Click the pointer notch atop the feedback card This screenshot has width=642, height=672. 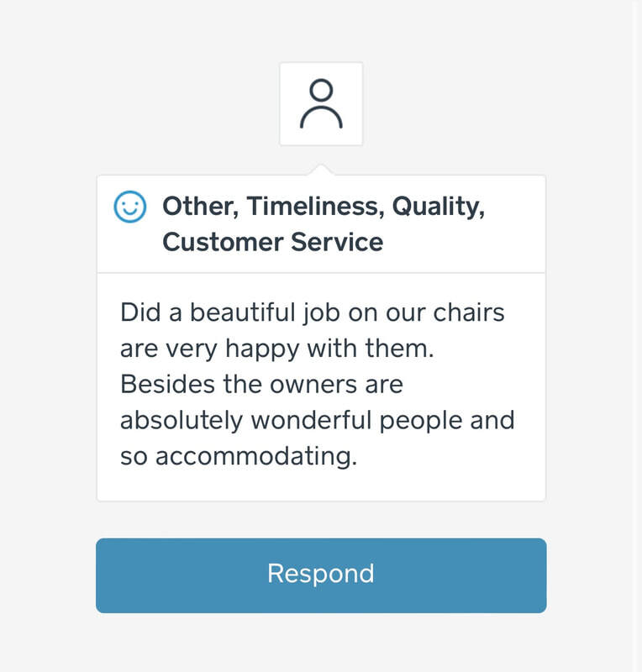321,170
